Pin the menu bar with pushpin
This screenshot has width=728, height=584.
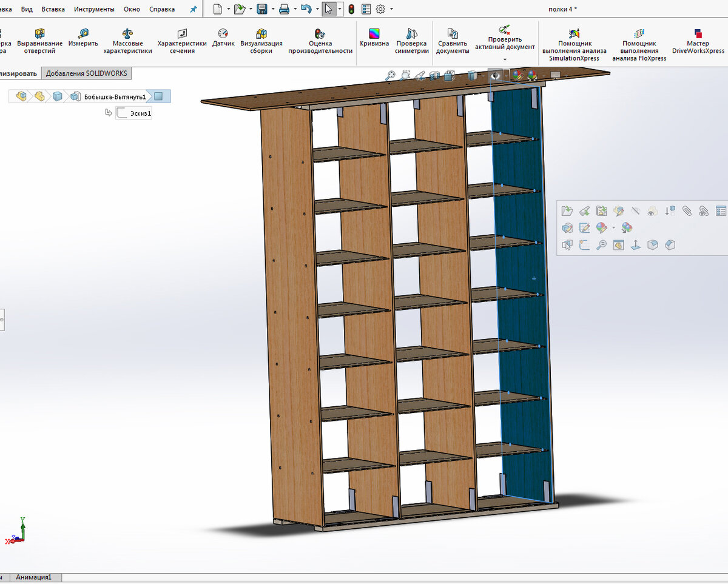pyautogui.click(x=194, y=9)
